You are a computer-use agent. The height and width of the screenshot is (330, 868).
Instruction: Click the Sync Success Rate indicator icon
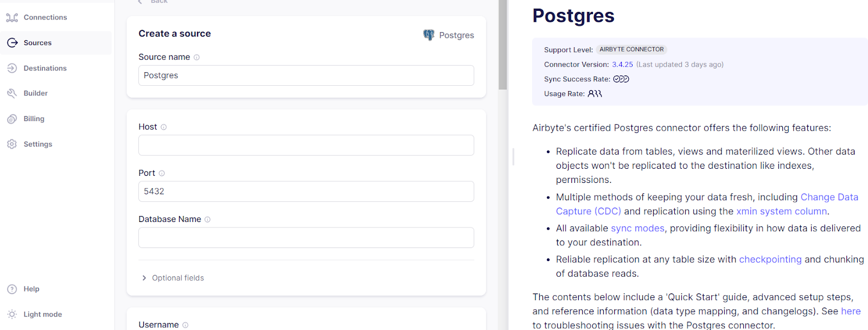point(621,79)
